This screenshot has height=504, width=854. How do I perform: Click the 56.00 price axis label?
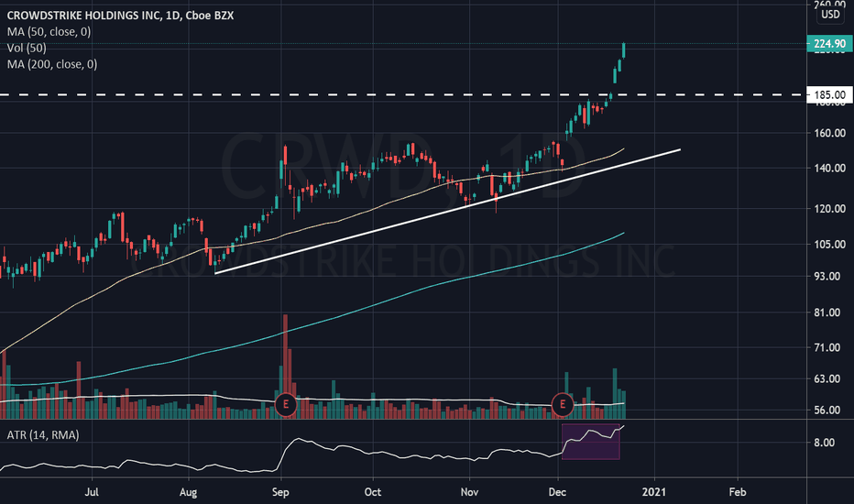coord(827,411)
